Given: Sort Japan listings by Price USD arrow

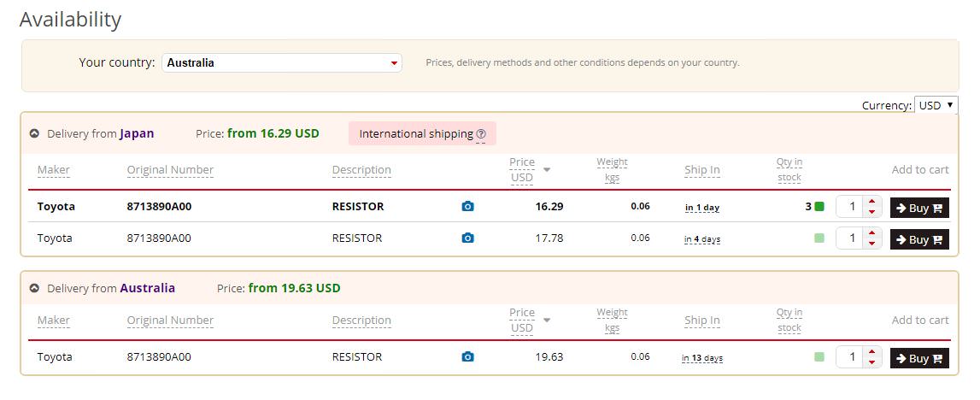Looking at the screenshot, I should (547, 169).
